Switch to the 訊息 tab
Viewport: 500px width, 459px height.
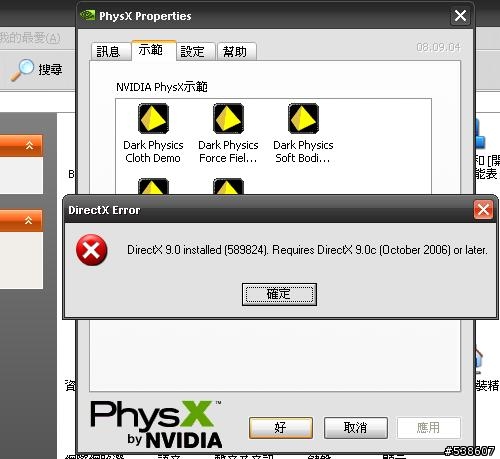[x=111, y=51]
